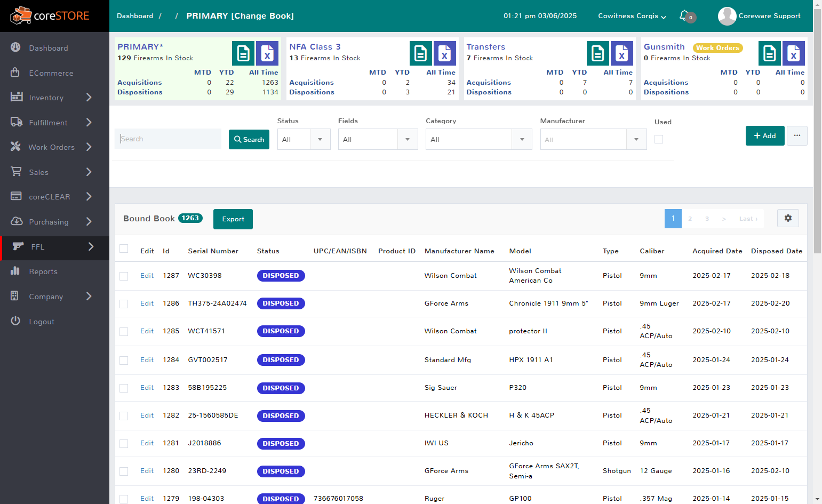The width and height of the screenshot is (822, 504).
Task: Click the FFL gun icon in sidebar
Action: [x=18, y=246]
